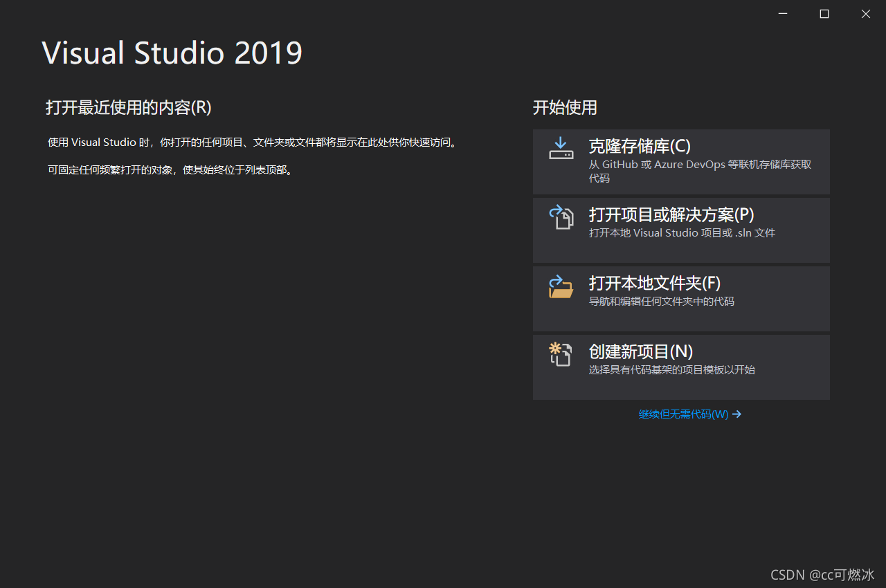The height and width of the screenshot is (588, 886).
Task: Click text 使用 Visual Studio 时 hint line
Action: click(252, 143)
